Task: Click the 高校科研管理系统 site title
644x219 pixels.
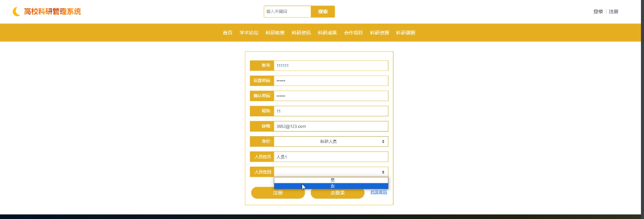Action: click(52, 11)
